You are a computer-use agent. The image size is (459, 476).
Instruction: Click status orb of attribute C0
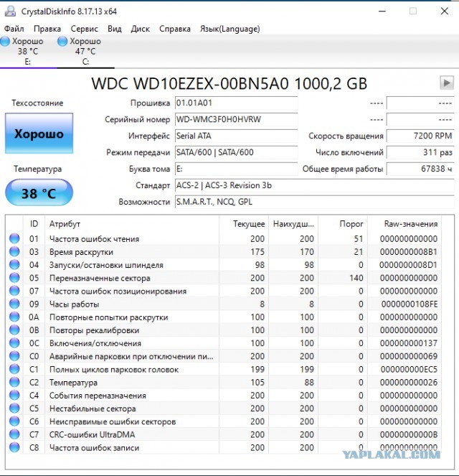[14, 356]
